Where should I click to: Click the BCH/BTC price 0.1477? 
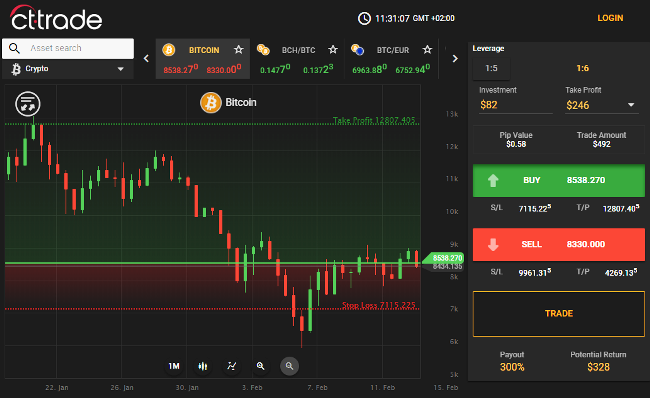[275, 69]
